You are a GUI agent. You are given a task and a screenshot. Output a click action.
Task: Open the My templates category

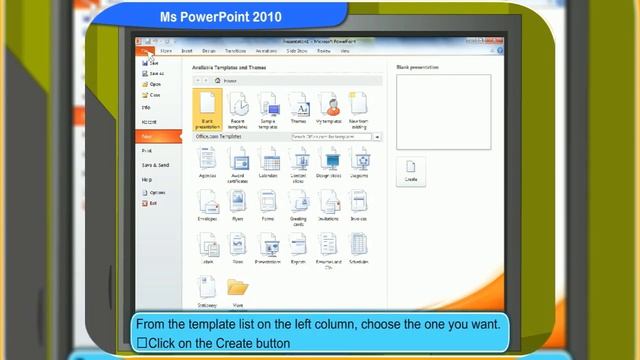[x=329, y=108]
